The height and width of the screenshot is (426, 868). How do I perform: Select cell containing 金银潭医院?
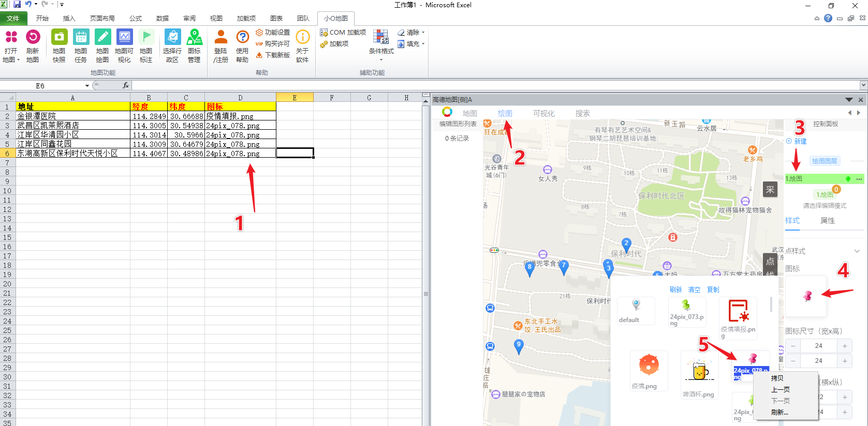coord(73,116)
